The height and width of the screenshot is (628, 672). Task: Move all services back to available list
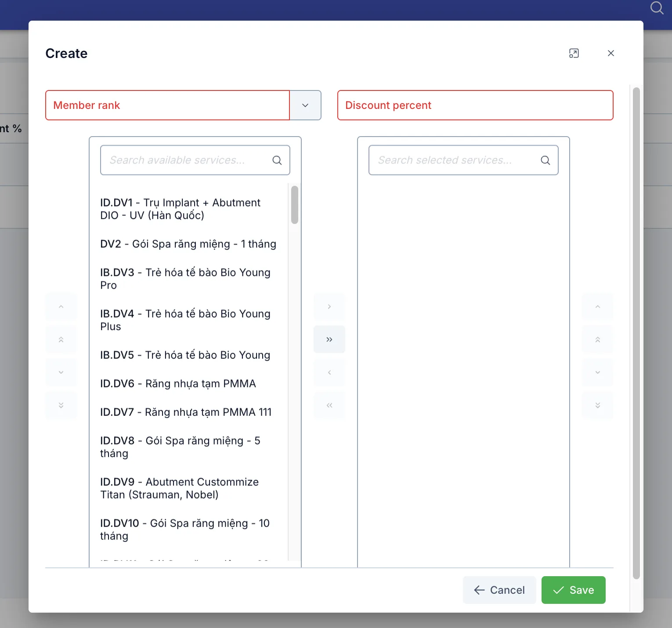[x=329, y=405]
